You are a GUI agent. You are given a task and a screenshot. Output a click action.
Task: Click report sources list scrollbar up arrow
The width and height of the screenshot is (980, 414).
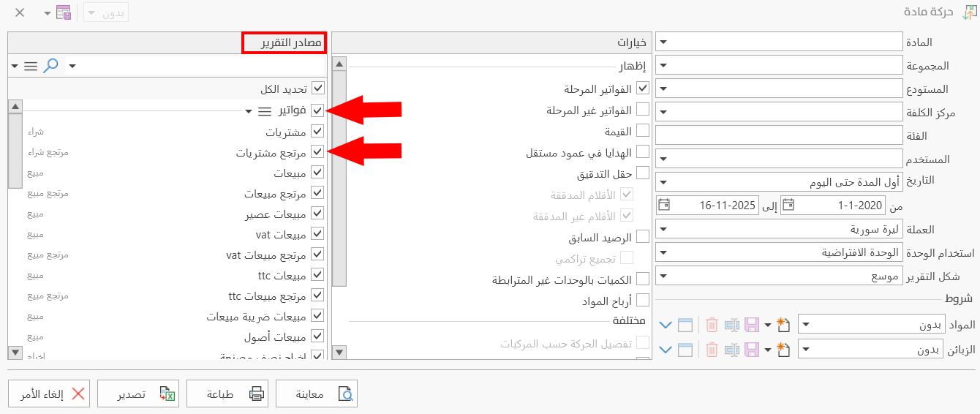point(15,108)
